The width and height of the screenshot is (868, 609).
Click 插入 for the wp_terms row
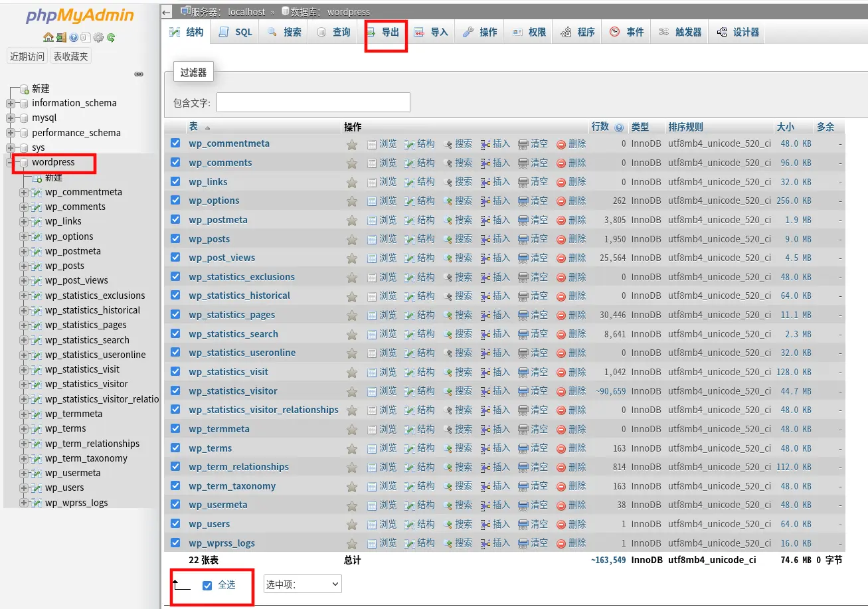pos(495,448)
